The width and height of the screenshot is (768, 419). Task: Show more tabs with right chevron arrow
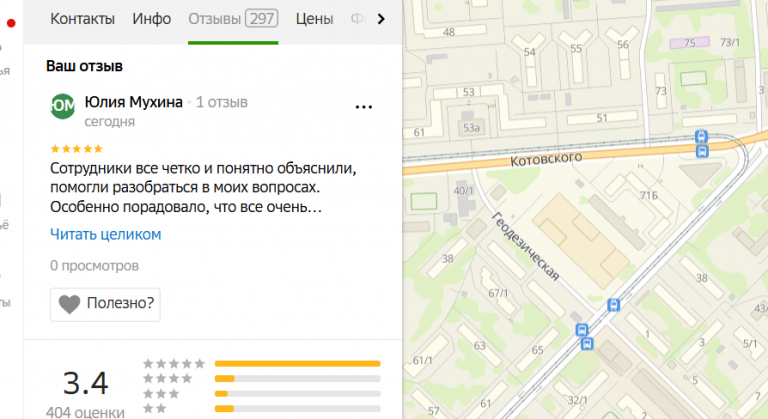pos(381,19)
